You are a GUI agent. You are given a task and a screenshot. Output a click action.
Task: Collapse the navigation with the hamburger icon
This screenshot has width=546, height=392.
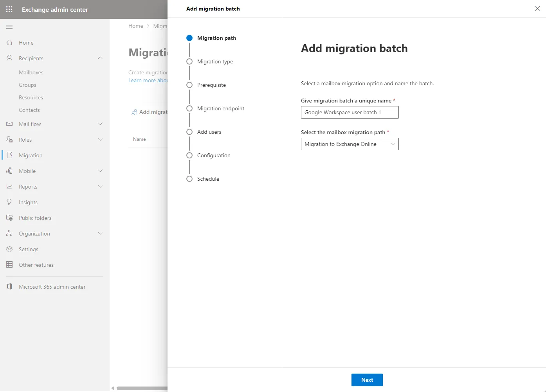click(x=9, y=27)
